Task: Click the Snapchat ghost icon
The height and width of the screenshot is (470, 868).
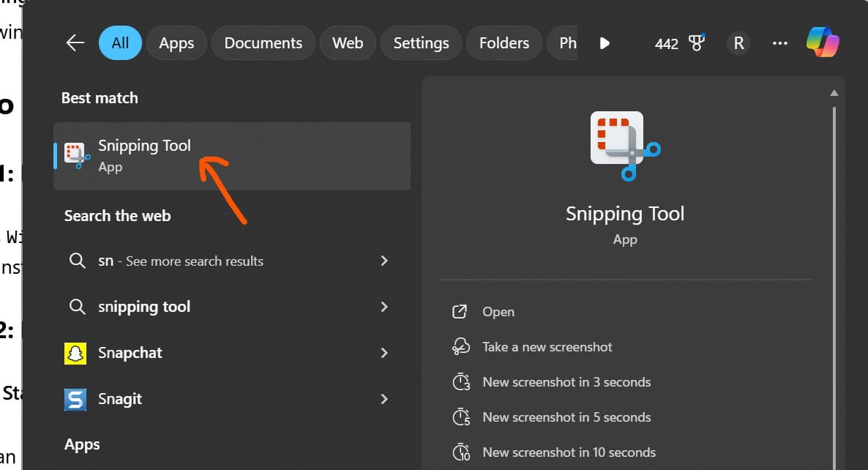Action: (75, 353)
